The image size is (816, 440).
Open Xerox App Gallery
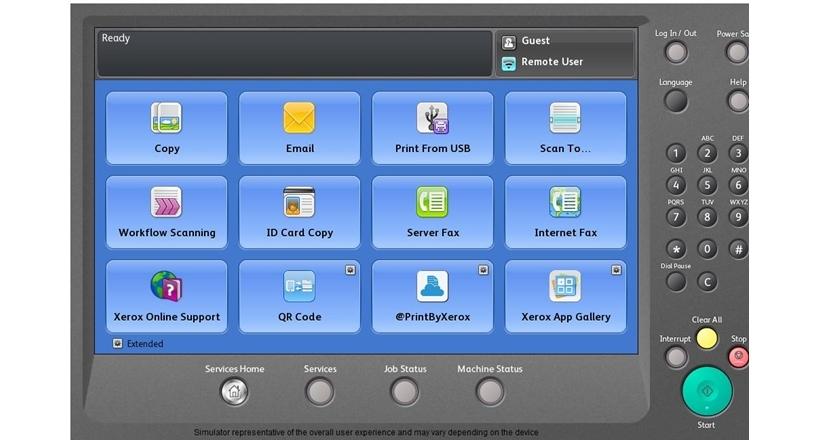point(565,296)
